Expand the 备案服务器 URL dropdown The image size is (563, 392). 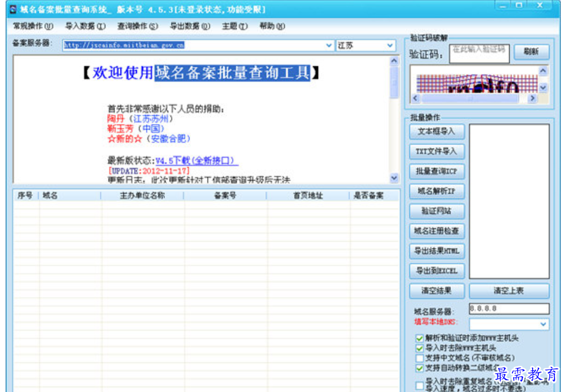pyautogui.click(x=329, y=45)
